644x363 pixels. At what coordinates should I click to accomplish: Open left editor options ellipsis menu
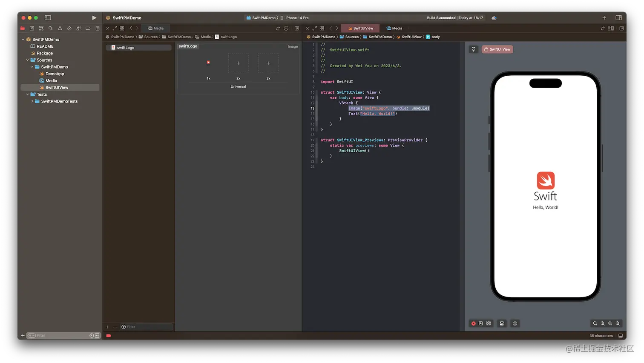tap(286, 29)
